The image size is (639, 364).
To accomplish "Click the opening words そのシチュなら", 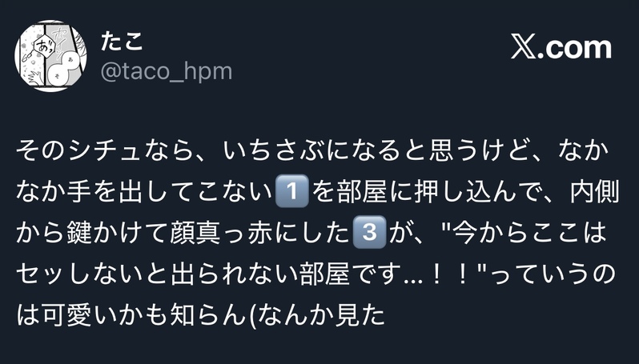I will pos(104,150).
